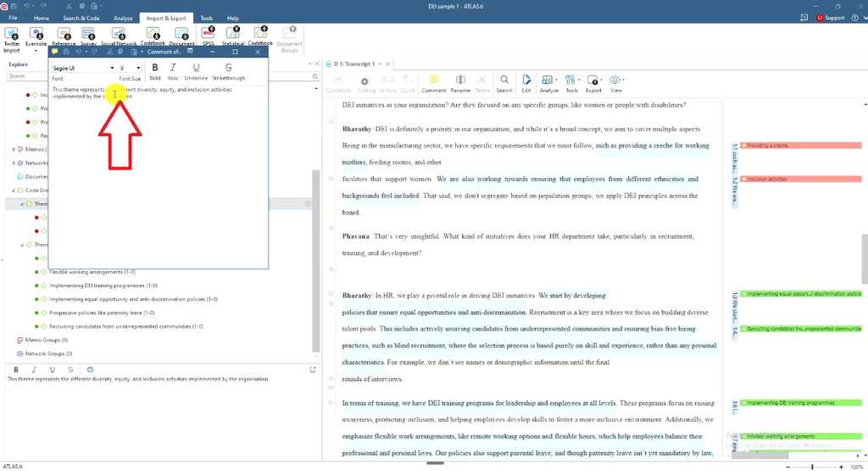Click the Support icon at top right

point(831,18)
